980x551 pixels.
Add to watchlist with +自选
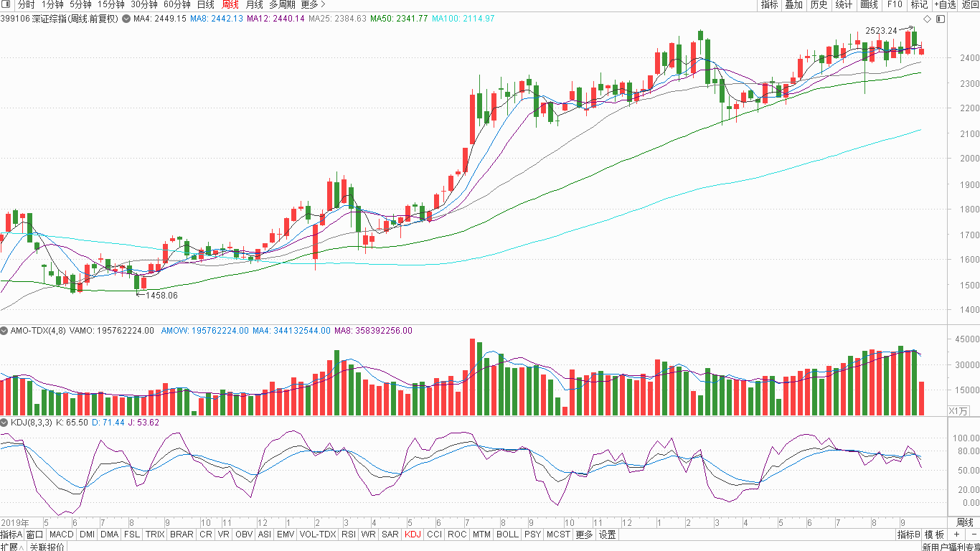(945, 4)
